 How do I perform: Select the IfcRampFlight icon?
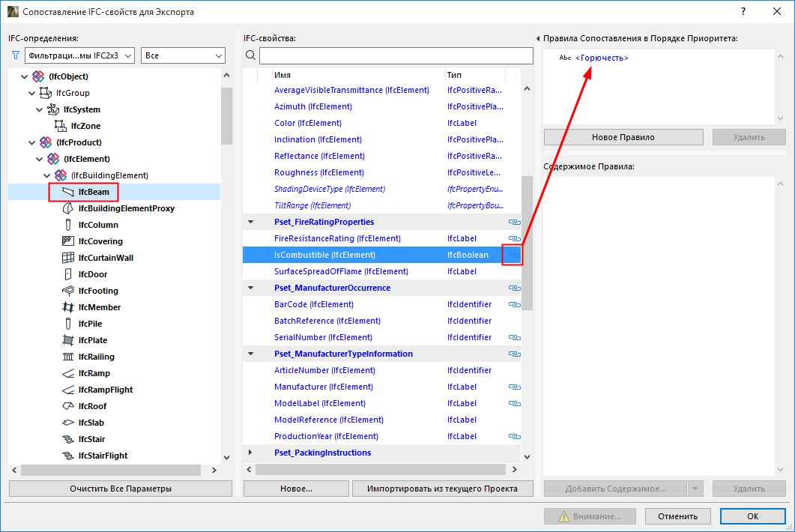pyautogui.click(x=68, y=390)
